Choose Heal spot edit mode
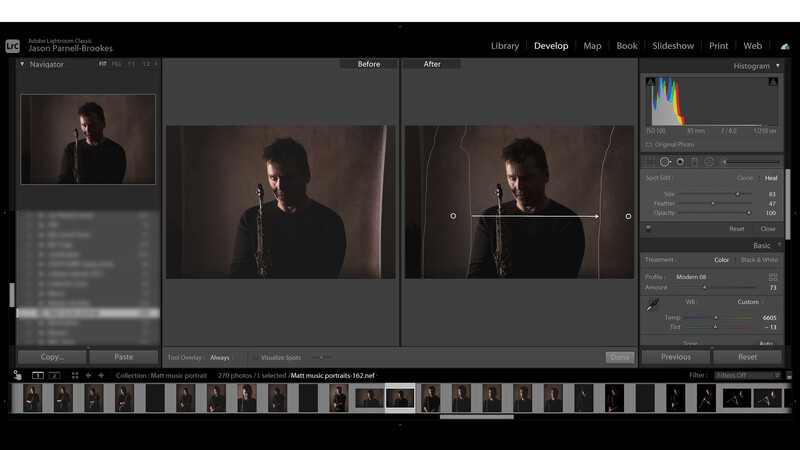The image size is (800, 450). click(x=771, y=178)
